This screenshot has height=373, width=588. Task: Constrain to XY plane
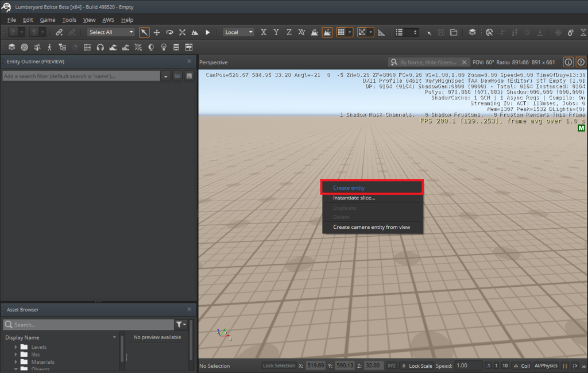pos(302,32)
